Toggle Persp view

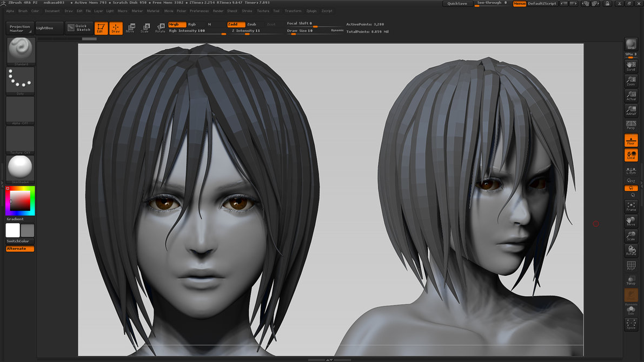(630, 125)
